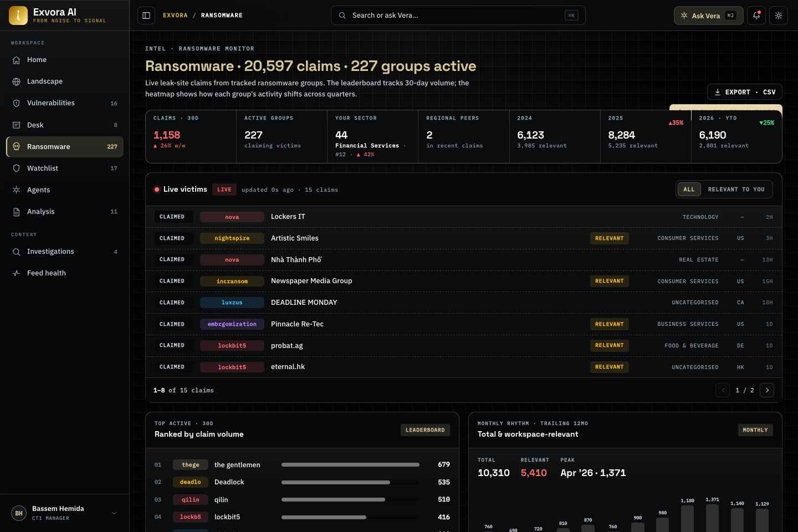Click the Ransomware skull icon
This screenshot has height=532, width=798.
pos(17,147)
